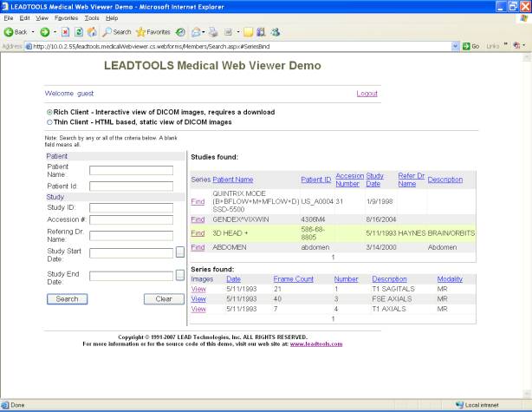
Task: Sort studies by the Patient ID column header
Action: (316, 180)
